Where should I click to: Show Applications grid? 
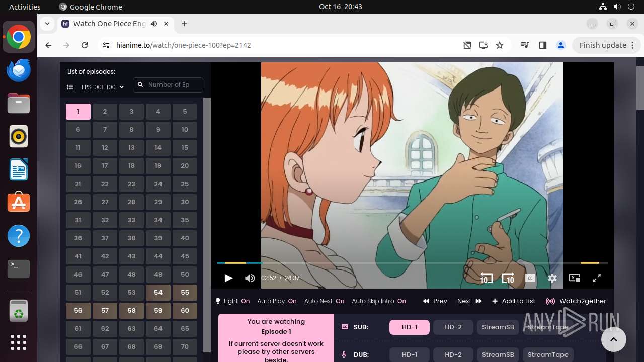tap(19, 342)
